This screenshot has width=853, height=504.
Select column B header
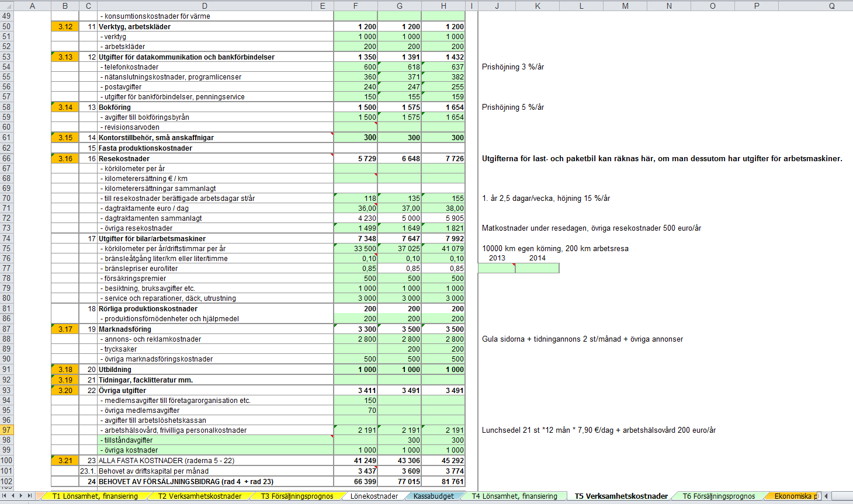(x=65, y=6)
